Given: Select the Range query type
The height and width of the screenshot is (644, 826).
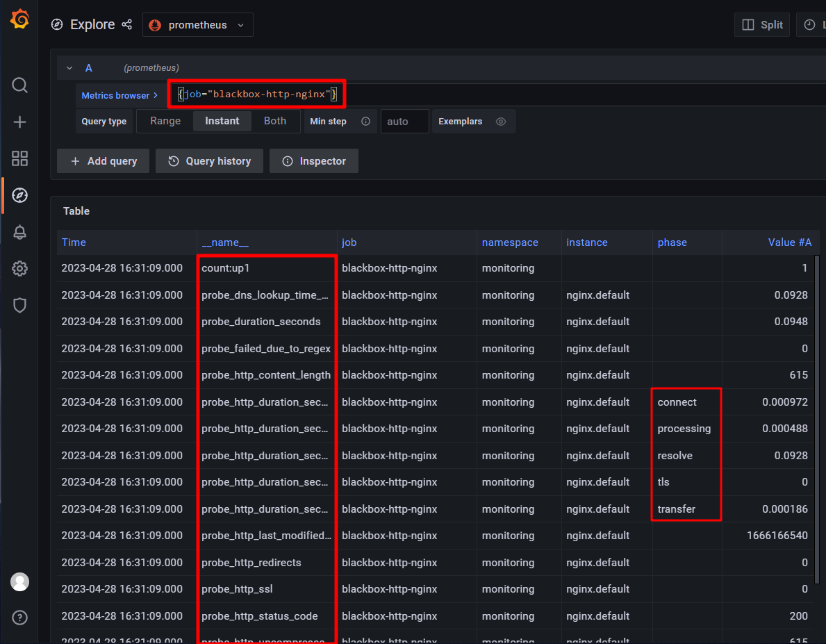Looking at the screenshot, I should 165,121.
